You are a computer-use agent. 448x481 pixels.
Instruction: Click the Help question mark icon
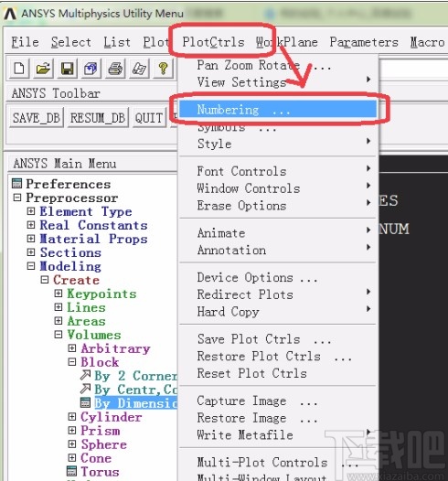(163, 68)
